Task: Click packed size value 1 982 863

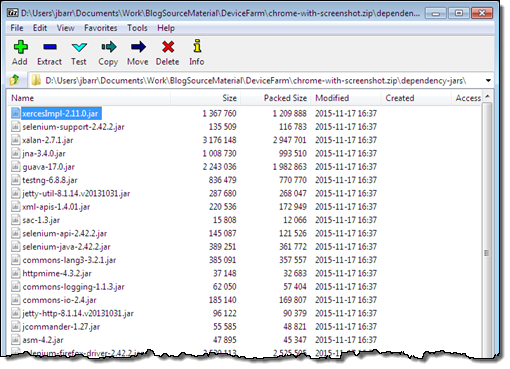Action: [290, 167]
